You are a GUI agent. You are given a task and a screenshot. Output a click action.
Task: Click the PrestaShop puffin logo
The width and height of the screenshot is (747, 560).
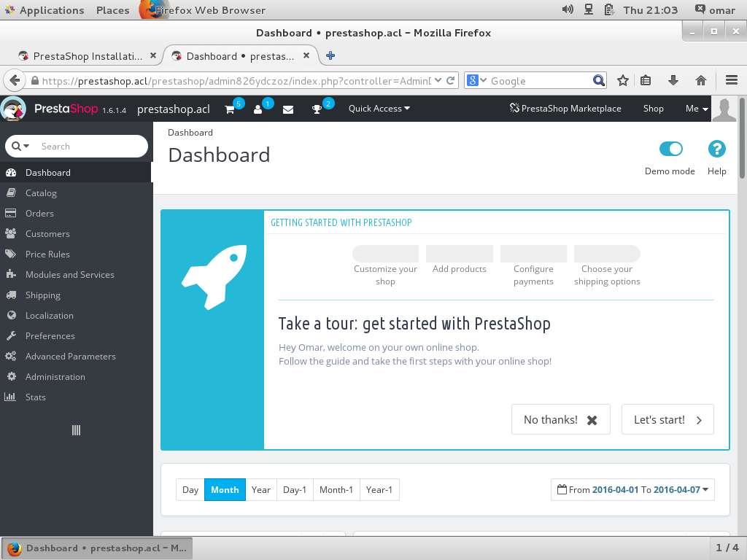coord(13,109)
